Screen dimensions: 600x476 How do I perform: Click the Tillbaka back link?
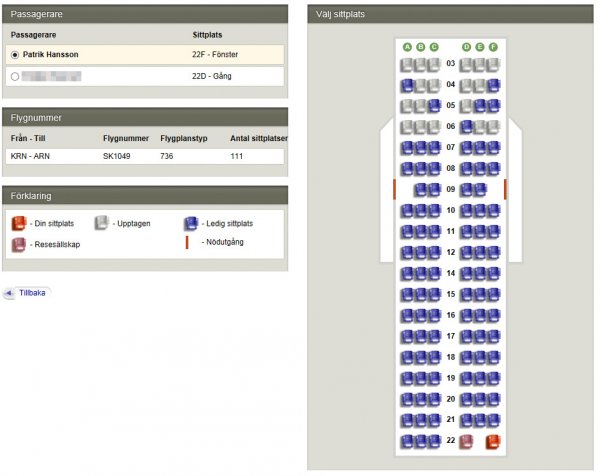[32, 293]
